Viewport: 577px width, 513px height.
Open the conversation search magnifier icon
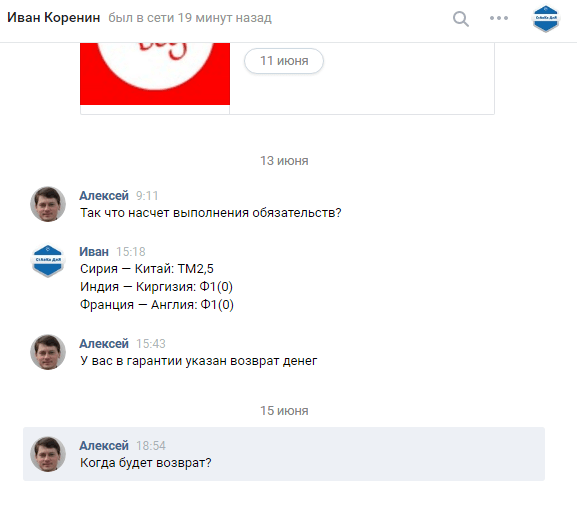461,18
